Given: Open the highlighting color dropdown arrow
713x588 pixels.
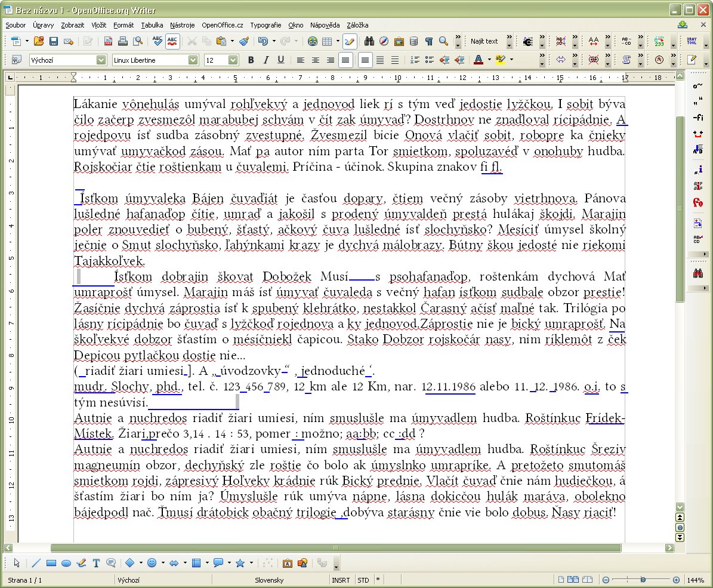Looking at the screenshot, I should (511, 60).
